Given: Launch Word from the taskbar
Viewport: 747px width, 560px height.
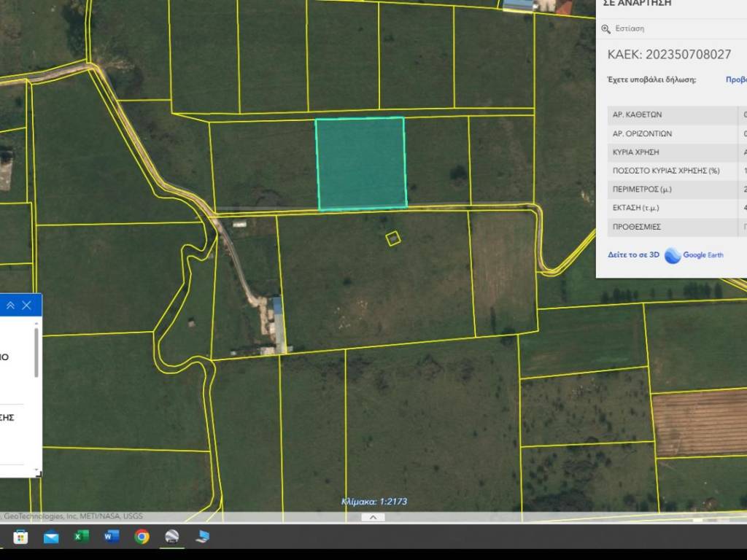Looking at the screenshot, I should click(112, 537).
